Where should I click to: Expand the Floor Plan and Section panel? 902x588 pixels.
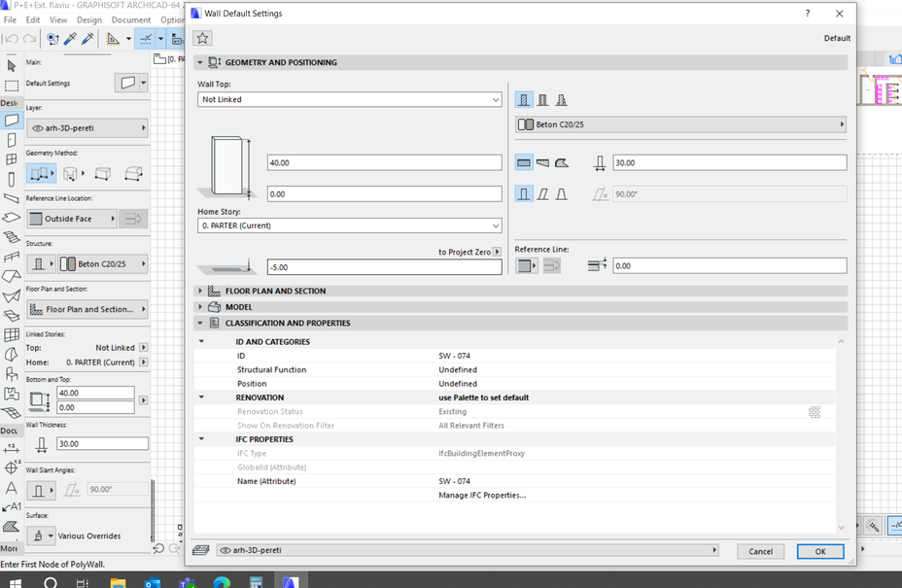tap(200, 292)
